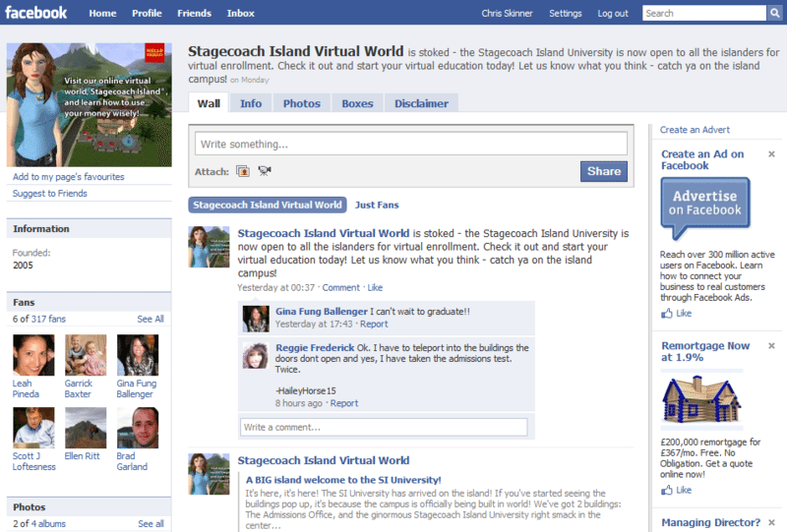Image resolution: width=787 pixels, height=532 pixels.
Task: Select Stagecoach Island Virtual World filter
Action: (x=268, y=205)
